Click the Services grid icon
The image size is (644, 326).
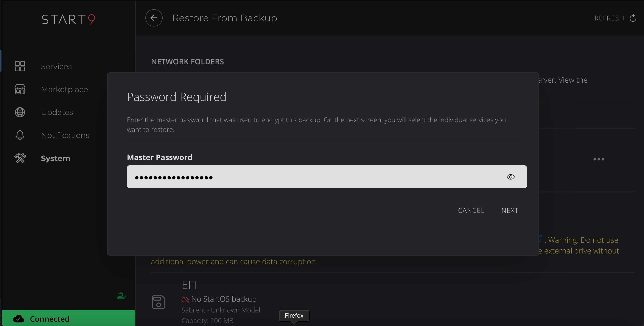tap(20, 66)
